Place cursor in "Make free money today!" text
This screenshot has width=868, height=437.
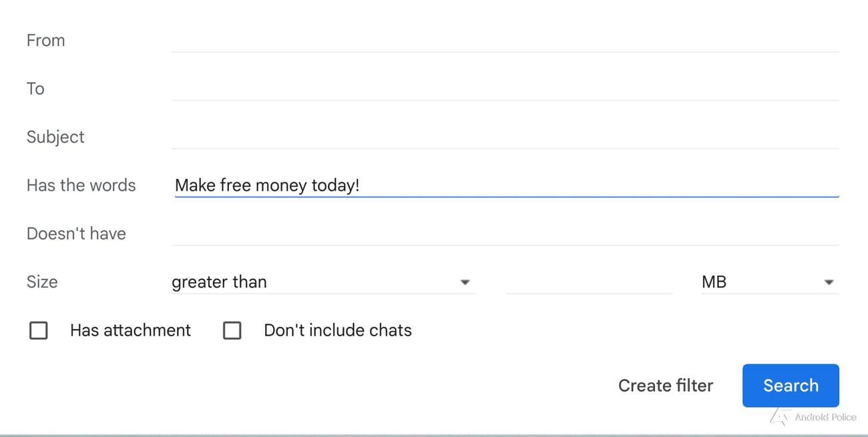267,185
